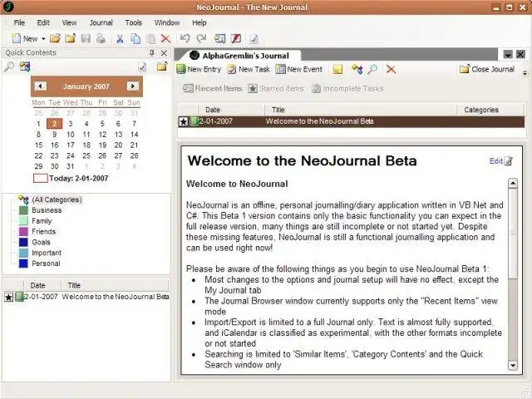Go to previous month in calendar
Screen dimensions: 532x399
41,86
